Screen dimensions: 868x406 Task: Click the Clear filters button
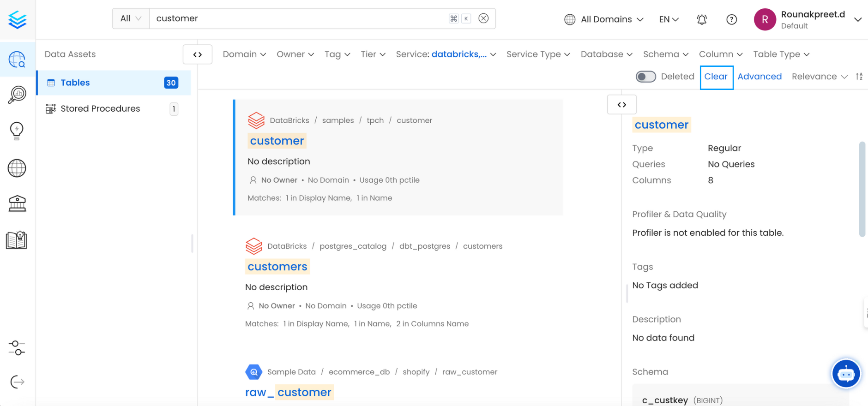click(x=716, y=77)
